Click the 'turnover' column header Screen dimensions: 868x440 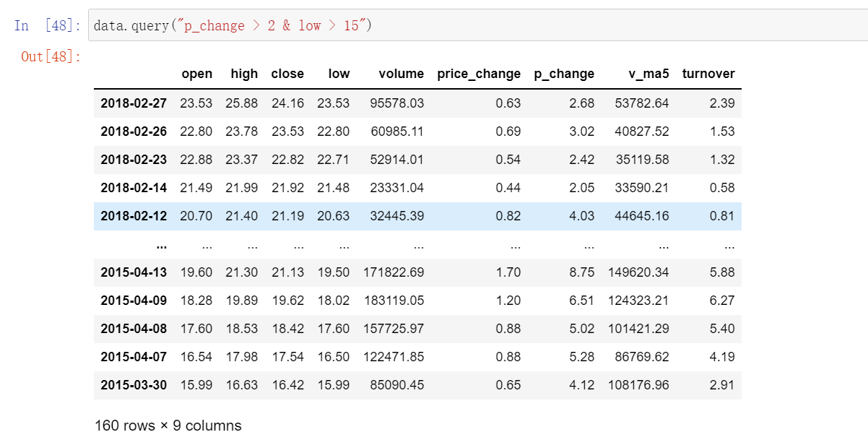708,74
